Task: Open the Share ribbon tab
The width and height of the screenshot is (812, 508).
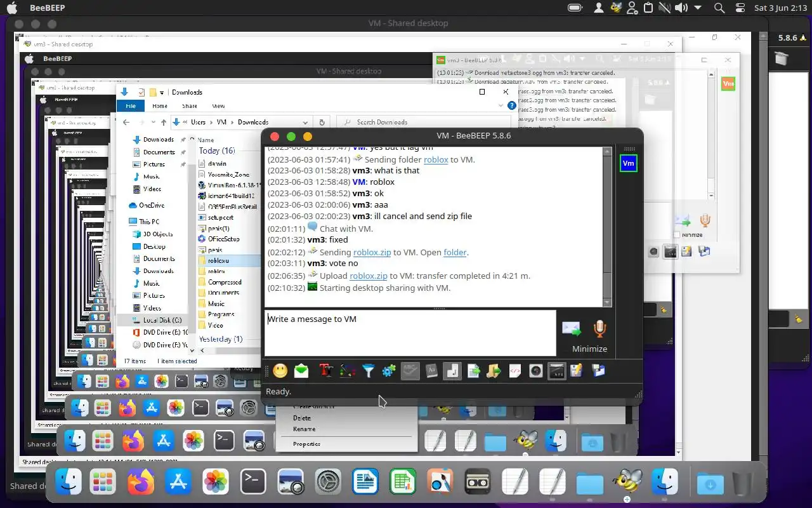Action: point(189,106)
